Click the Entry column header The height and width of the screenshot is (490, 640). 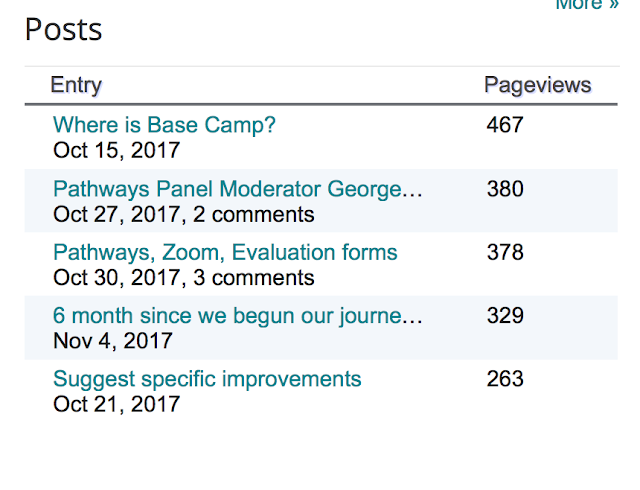click(x=76, y=85)
